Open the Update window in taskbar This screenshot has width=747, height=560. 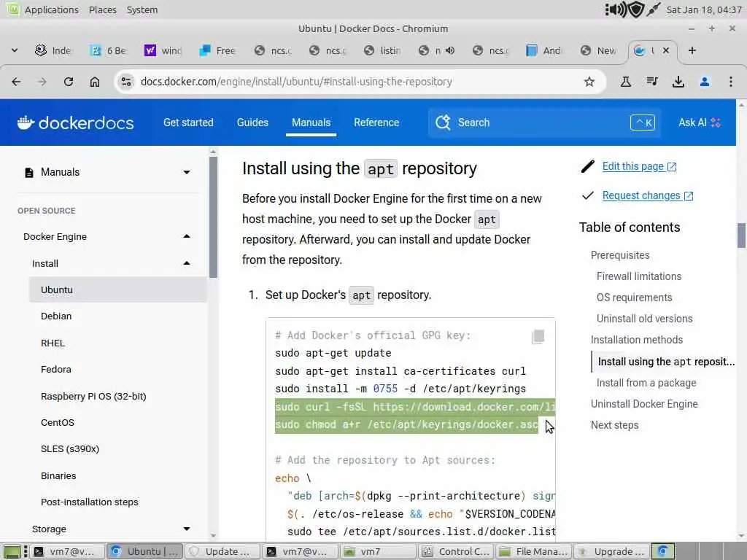coord(222,551)
